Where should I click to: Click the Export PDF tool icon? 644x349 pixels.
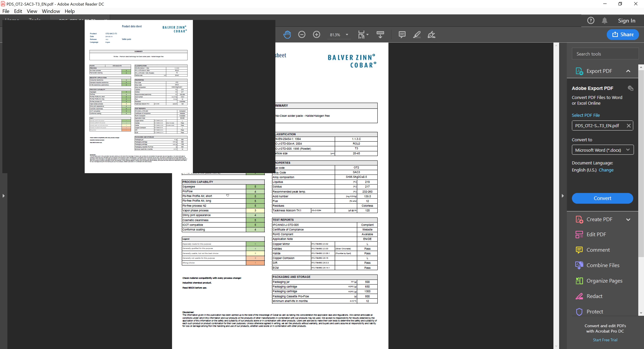point(579,71)
